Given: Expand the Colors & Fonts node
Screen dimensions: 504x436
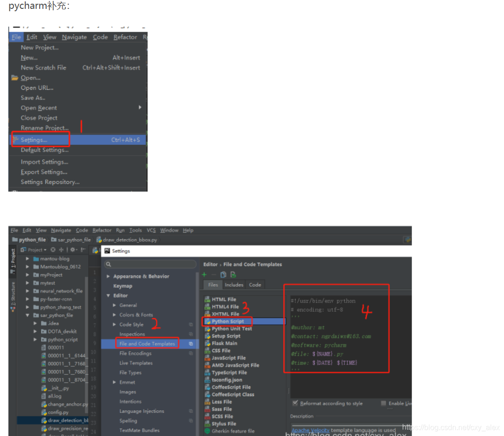Looking at the screenshot, I should pyautogui.click(x=114, y=315).
